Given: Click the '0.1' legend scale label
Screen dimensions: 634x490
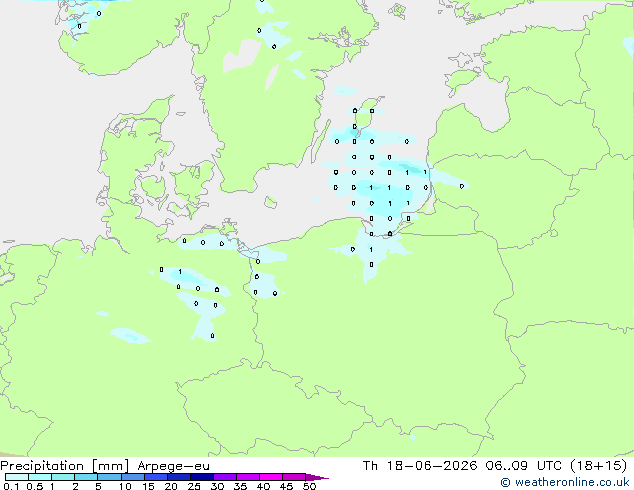Looking at the screenshot, I should coord(11,486).
